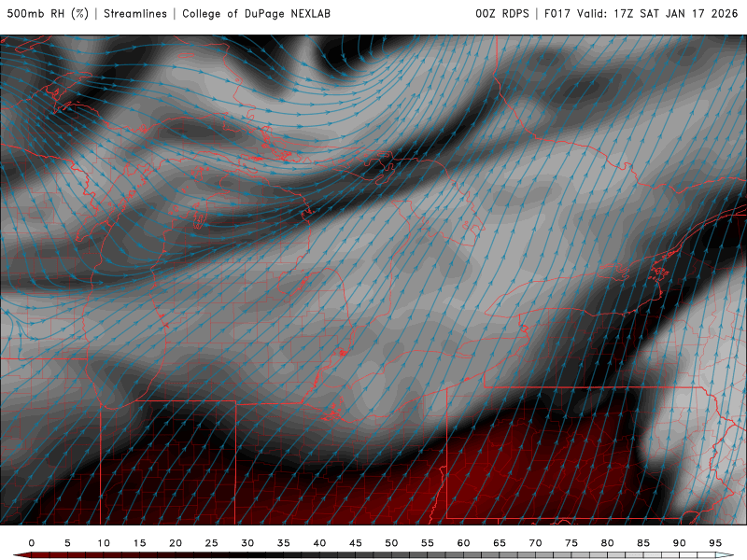
Task: Click the '50' label on color scale
Action: 391,543
